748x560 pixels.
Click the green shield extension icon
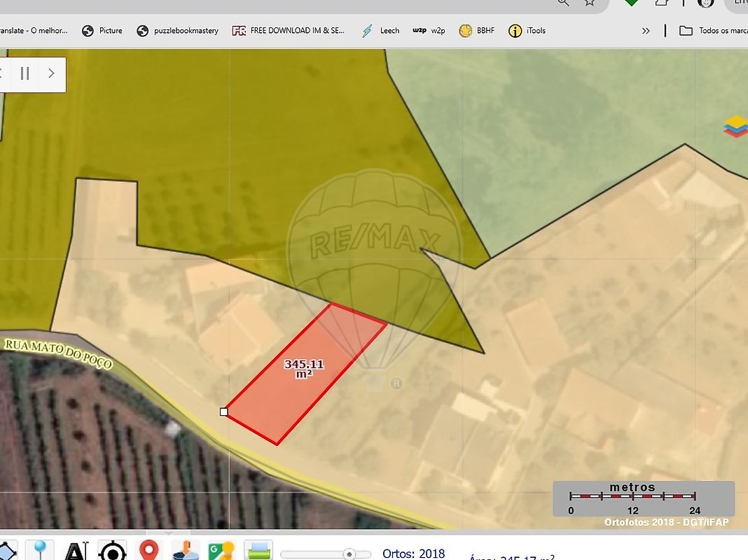(x=631, y=2)
